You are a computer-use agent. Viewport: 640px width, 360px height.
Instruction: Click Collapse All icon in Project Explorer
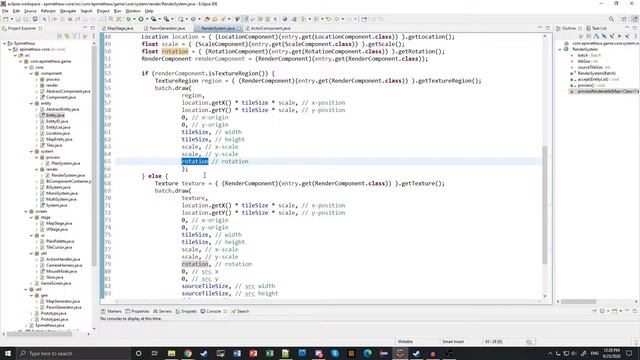point(59,36)
